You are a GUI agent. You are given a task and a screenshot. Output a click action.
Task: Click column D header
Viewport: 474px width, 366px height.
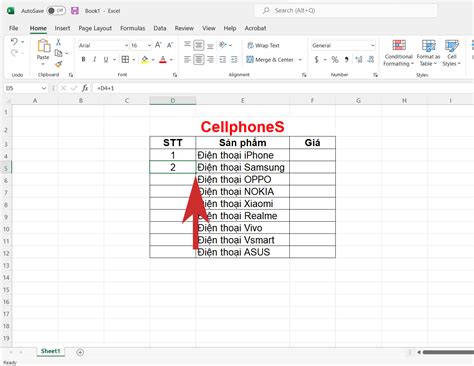[173, 100]
